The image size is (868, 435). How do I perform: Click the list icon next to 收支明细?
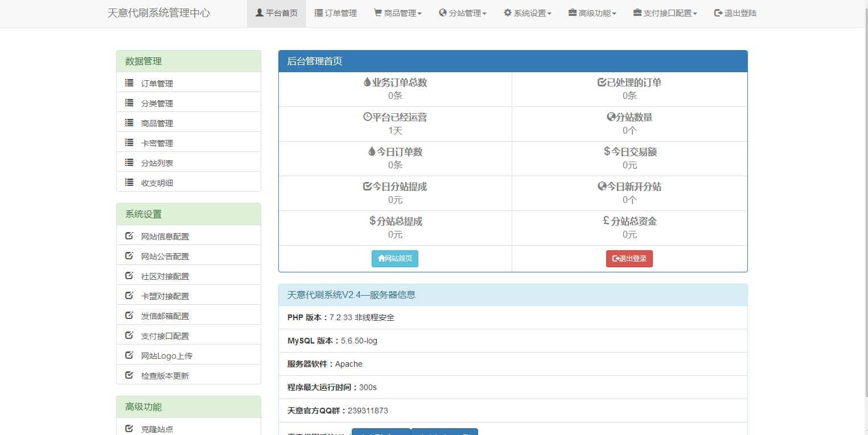pyautogui.click(x=129, y=183)
